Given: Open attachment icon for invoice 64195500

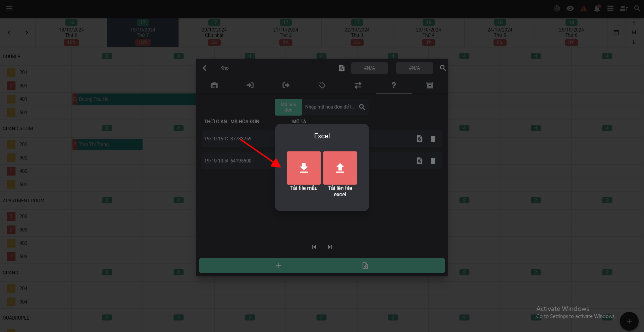Looking at the screenshot, I should pos(420,161).
